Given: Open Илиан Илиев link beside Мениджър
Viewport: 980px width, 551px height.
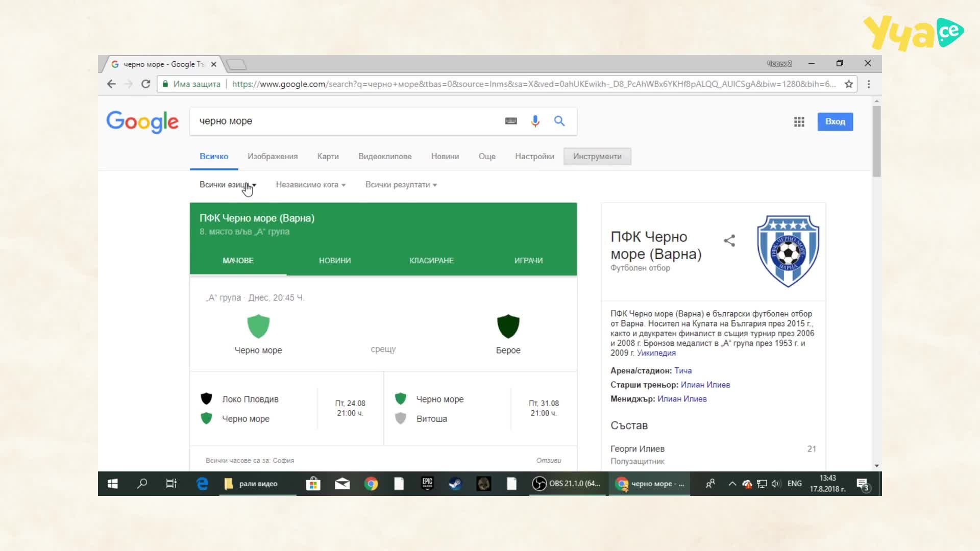Looking at the screenshot, I should pos(682,399).
